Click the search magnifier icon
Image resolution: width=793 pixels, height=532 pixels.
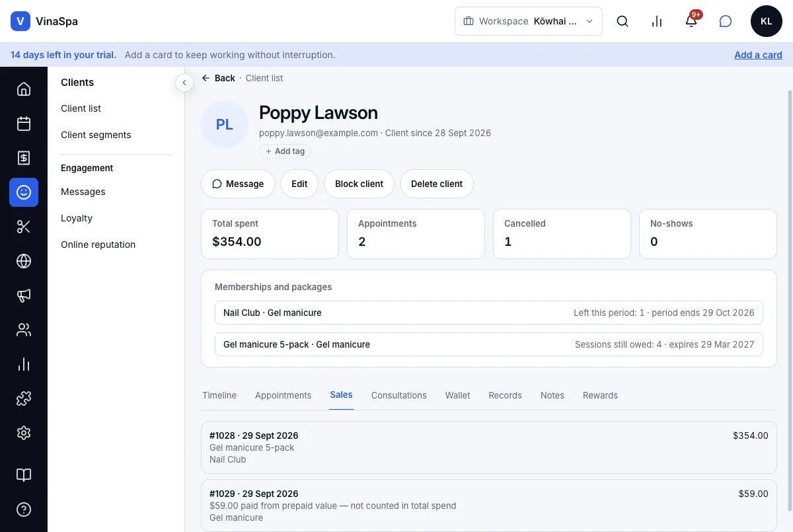tap(623, 21)
